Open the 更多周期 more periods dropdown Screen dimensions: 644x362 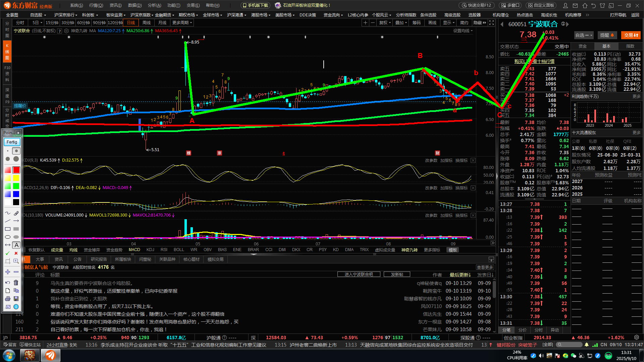pyautogui.click(x=182, y=22)
